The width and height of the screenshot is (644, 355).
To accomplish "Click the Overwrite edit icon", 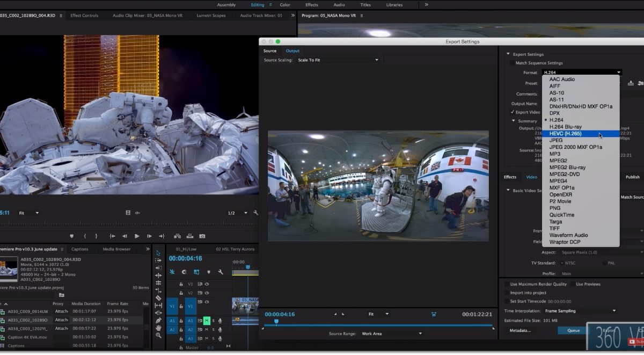I will (x=190, y=236).
